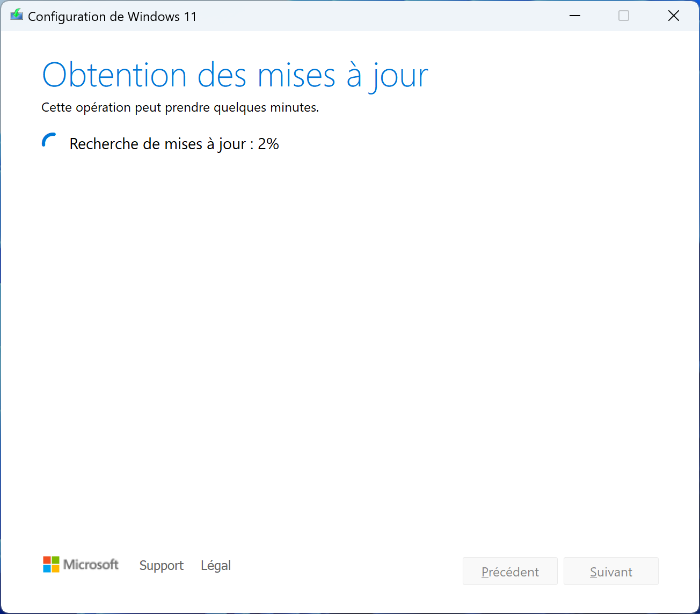
Task: Click the disabled maximize button
Action: pyautogui.click(x=624, y=16)
